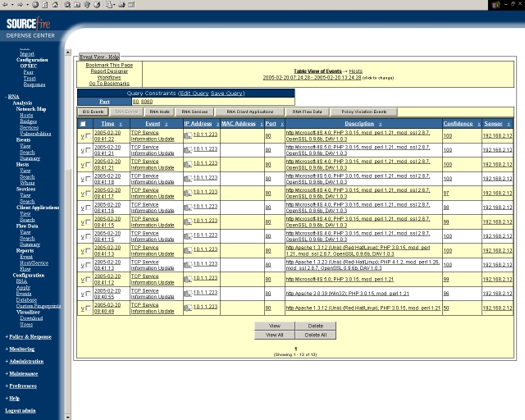The height and width of the screenshot is (420, 525).
Task: Open the Forward button history dropdown arrow
Action: (x=27, y=5)
